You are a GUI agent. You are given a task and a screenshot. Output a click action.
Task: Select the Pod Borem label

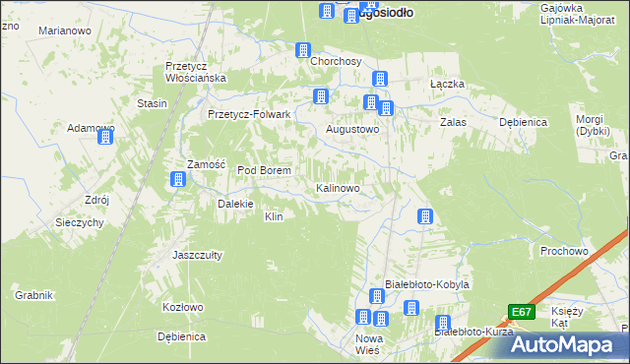[x=264, y=170]
